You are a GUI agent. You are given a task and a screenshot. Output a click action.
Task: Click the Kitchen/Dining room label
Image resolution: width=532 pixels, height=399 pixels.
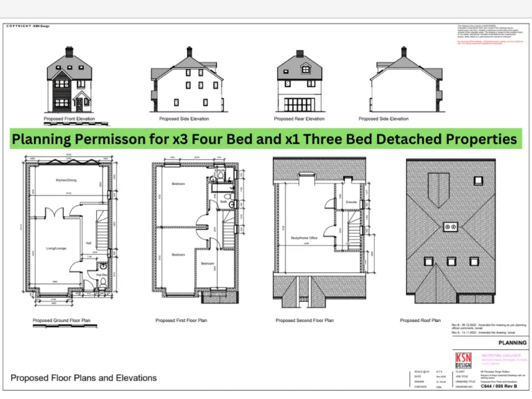tap(66, 180)
